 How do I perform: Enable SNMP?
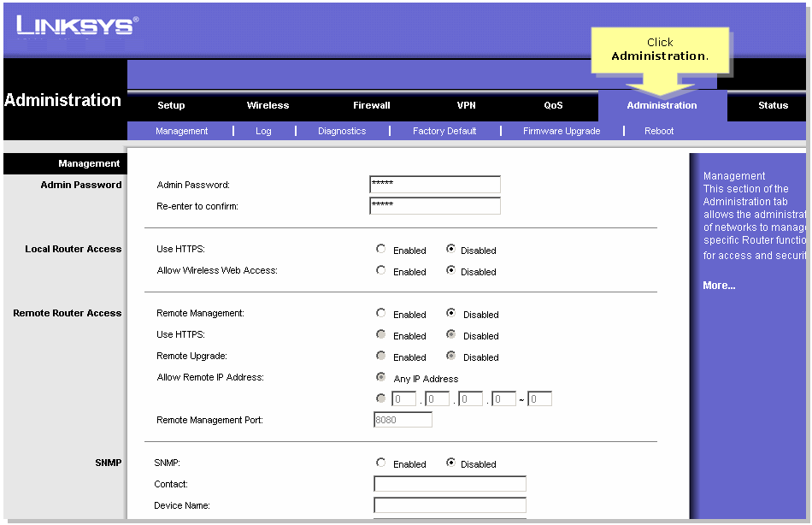pos(380,463)
